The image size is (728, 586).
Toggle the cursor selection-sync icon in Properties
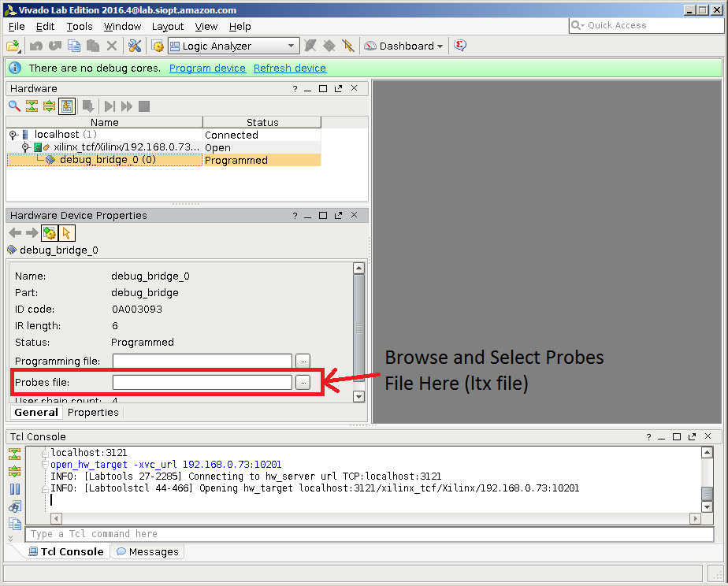pos(67,233)
